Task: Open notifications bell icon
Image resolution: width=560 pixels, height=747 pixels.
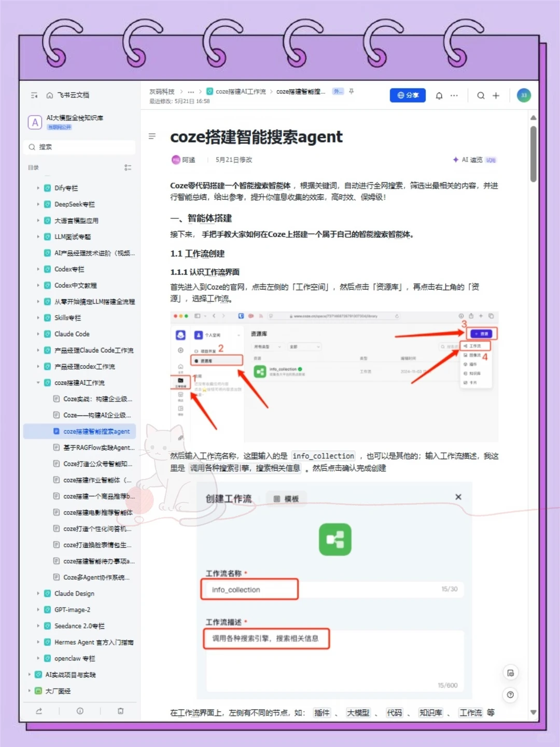Action: pyautogui.click(x=439, y=95)
